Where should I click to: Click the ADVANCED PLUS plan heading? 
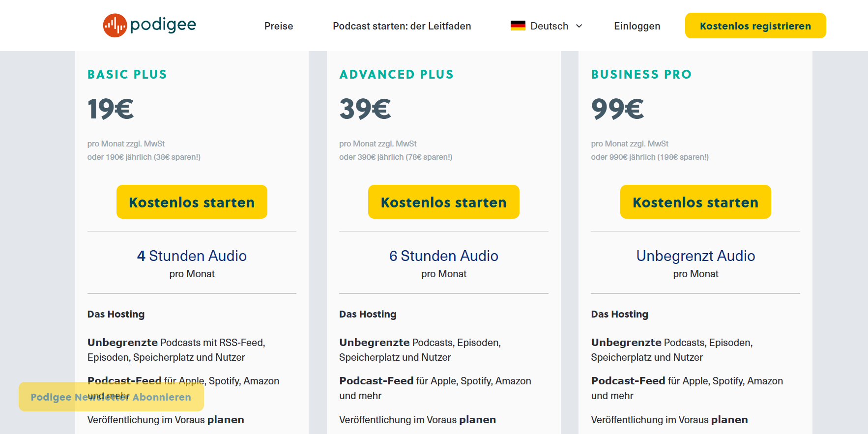click(x=396, y=74)
